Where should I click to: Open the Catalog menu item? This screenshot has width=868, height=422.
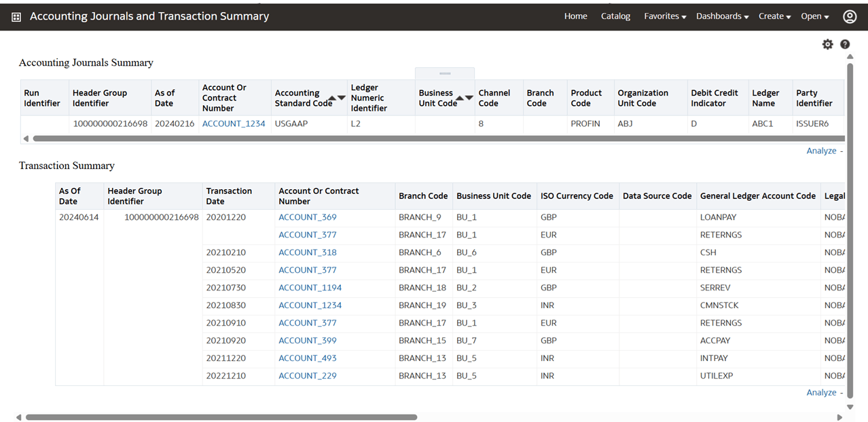click(x=615, y=16)
